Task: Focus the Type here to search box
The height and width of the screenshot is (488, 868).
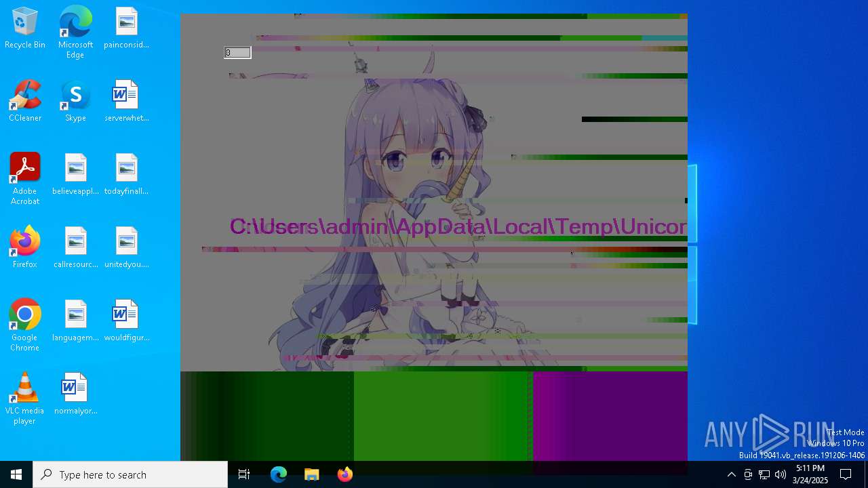Action: [130, 474]
